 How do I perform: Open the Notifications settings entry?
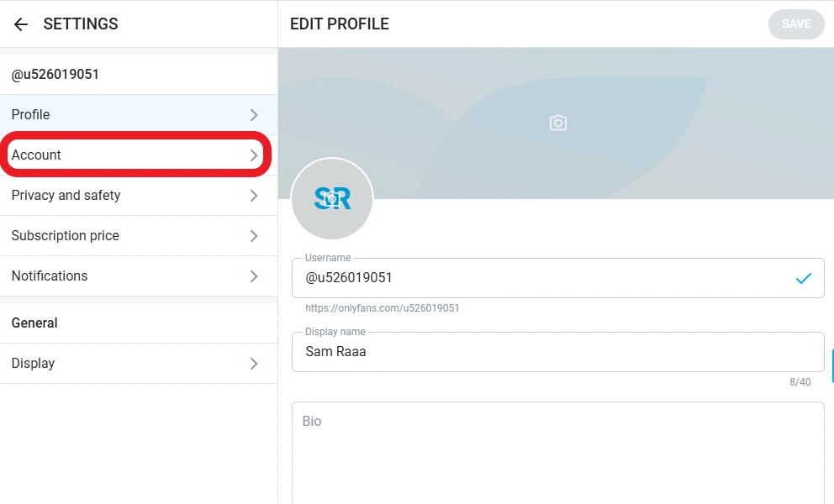point(50,276)
